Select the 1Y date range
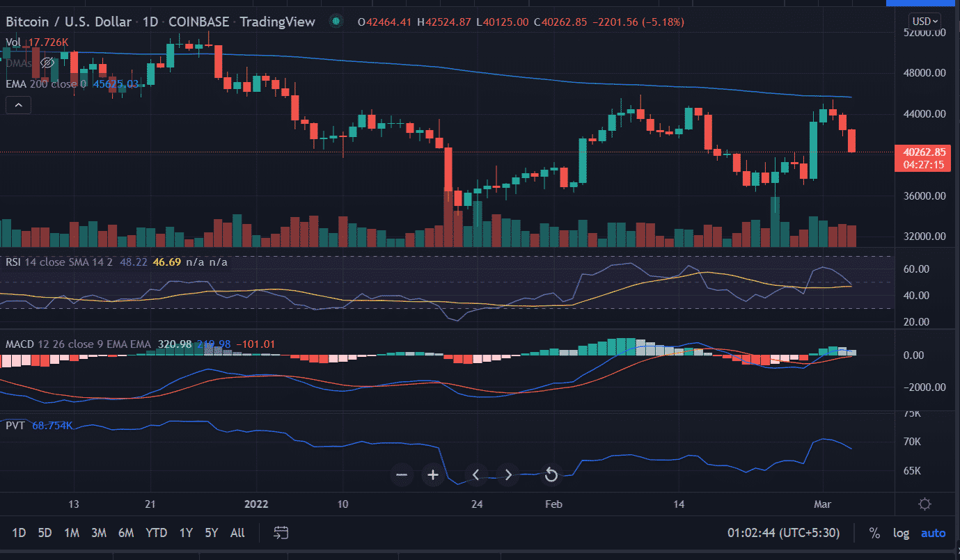The height and width of the screenshot is (560, 960). coord(186,533)
